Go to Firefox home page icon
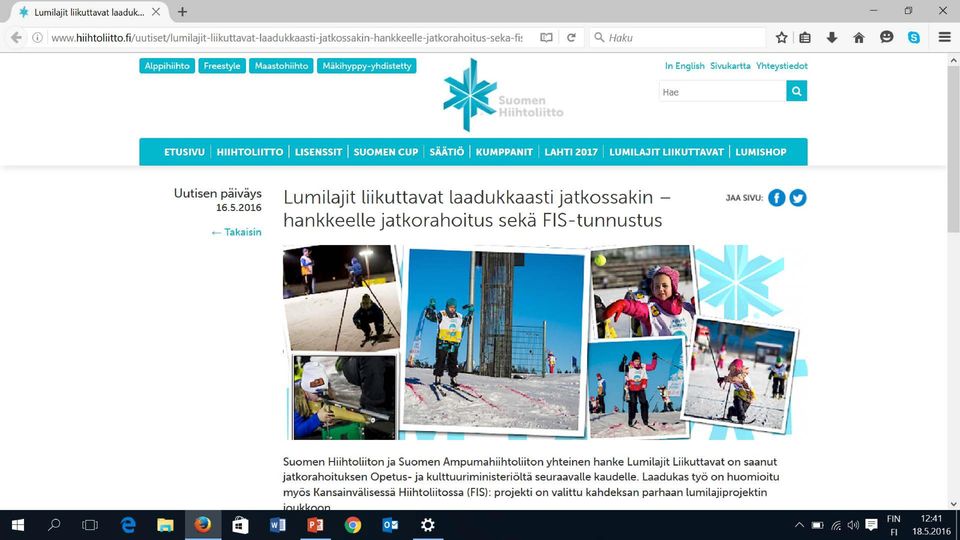This screenshot has width=960, height=540. click(859, 37)
